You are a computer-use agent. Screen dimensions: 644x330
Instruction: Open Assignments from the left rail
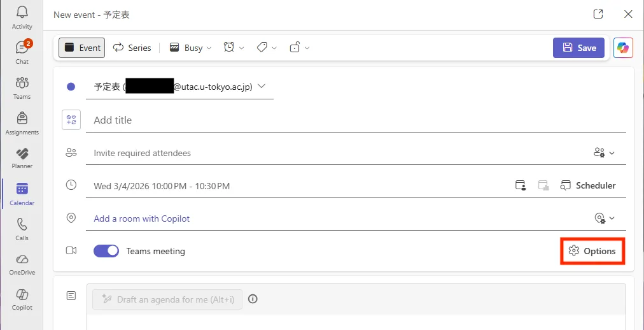pos(22,123)
